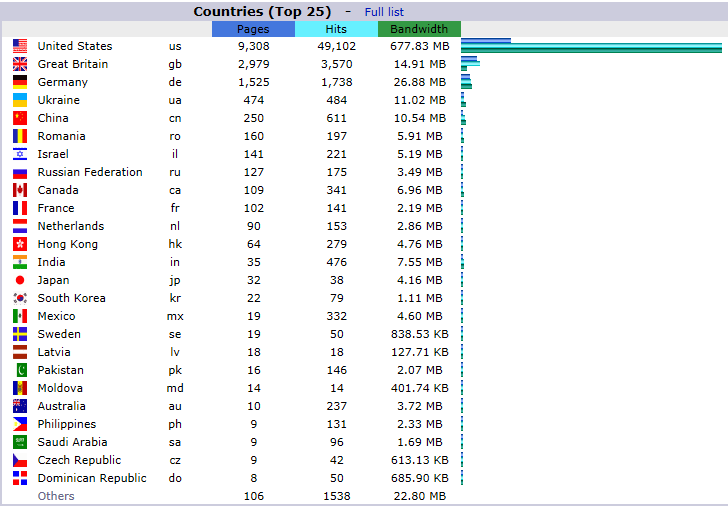Click the Bandwidth column header
Image resolution: width=728 pixels, height=507 pixels.
[419, 29]
